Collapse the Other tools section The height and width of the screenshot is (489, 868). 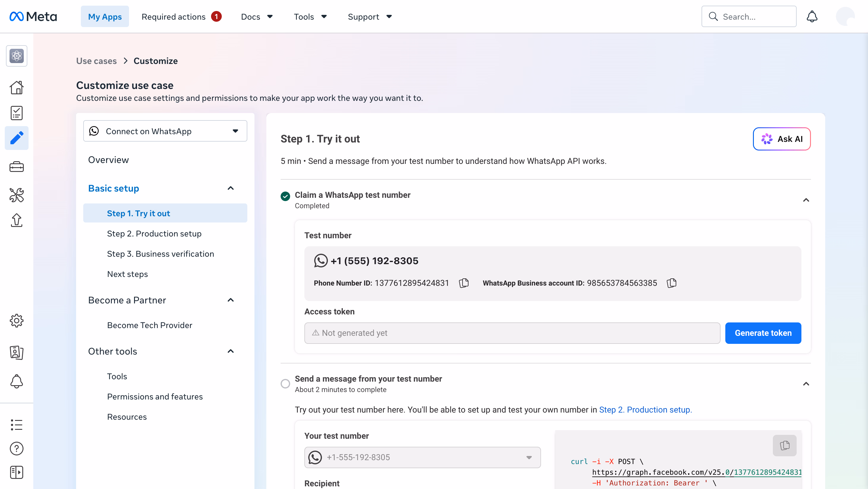pyautogui.click(x=231, y=351)
